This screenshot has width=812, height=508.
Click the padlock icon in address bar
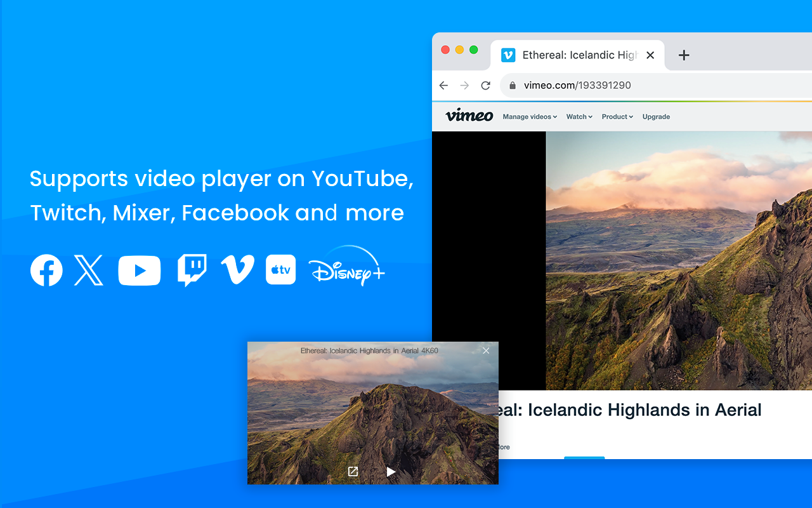coord(513,86)
